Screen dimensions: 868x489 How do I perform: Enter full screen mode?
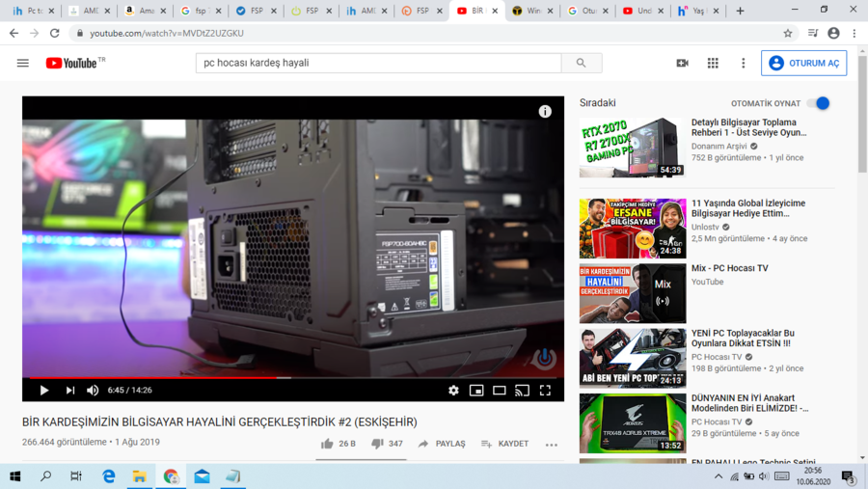(545, 391)
